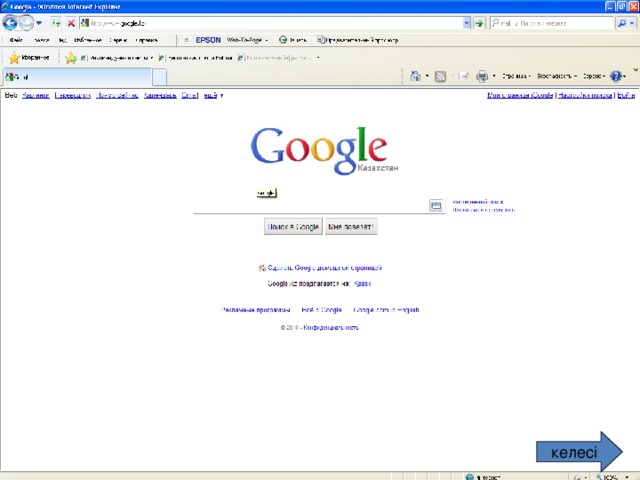Open the third link in Google top bar

click(x=73, y=96)
